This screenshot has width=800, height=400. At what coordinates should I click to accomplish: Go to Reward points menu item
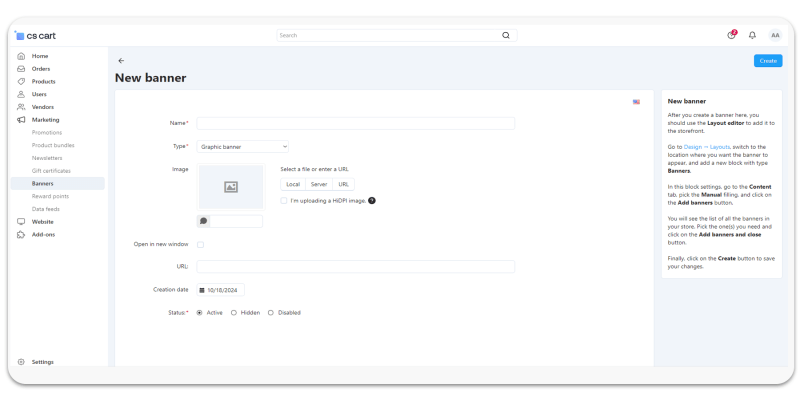coord(50,196)
